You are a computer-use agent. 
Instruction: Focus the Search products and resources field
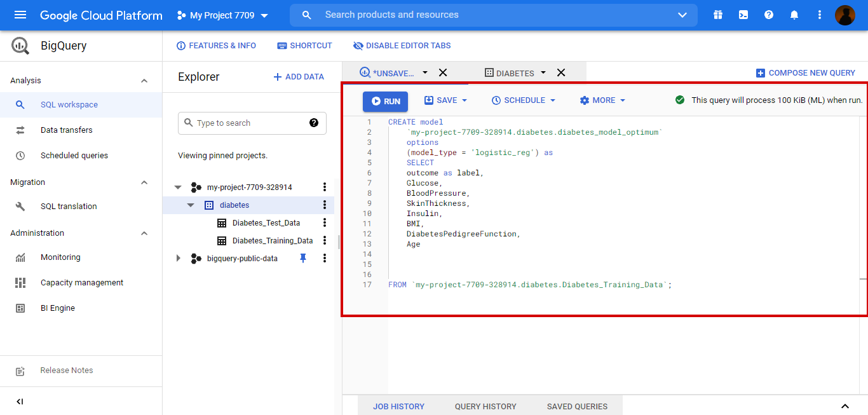coord(493,15)
